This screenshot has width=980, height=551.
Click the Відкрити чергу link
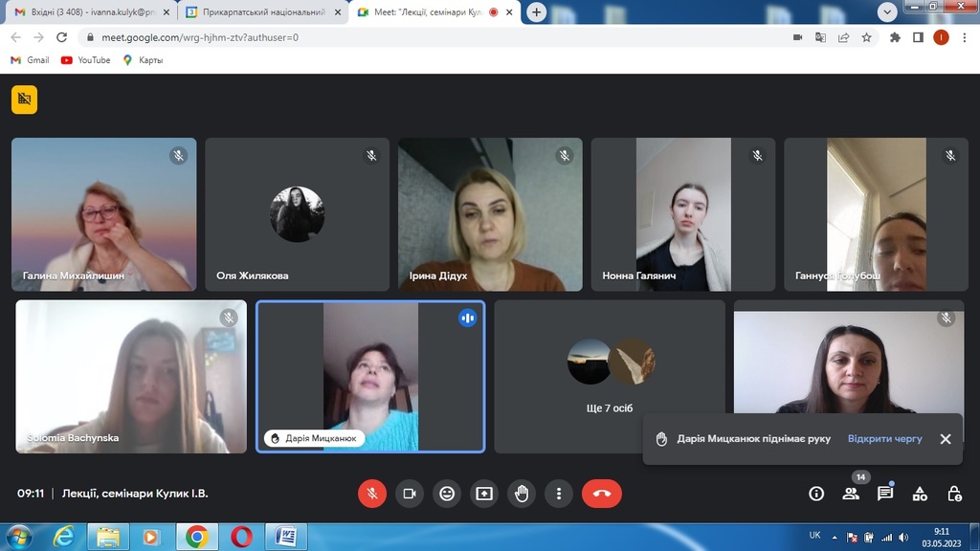click(x=884, y=439)
